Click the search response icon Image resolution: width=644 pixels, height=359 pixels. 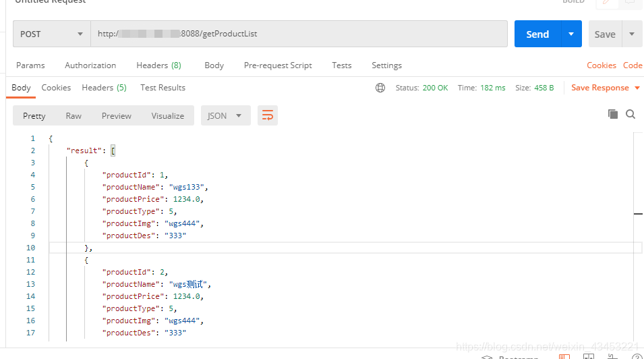(x=631, y=114)
